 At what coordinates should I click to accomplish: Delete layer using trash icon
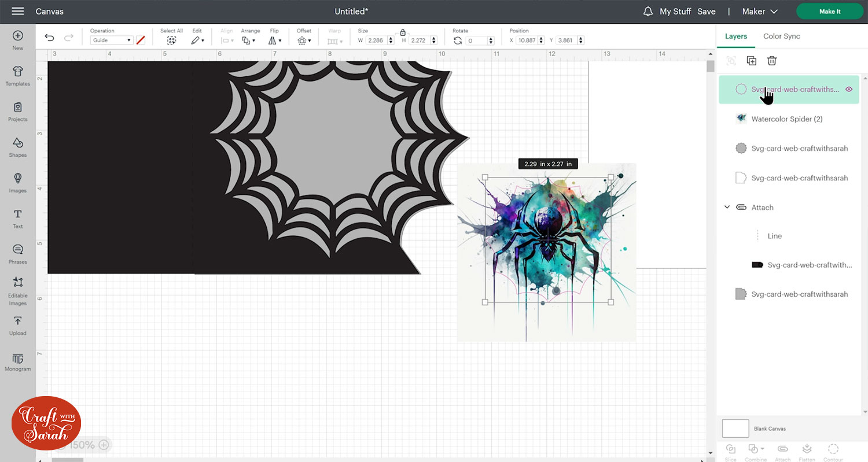(x=771, y=61)
